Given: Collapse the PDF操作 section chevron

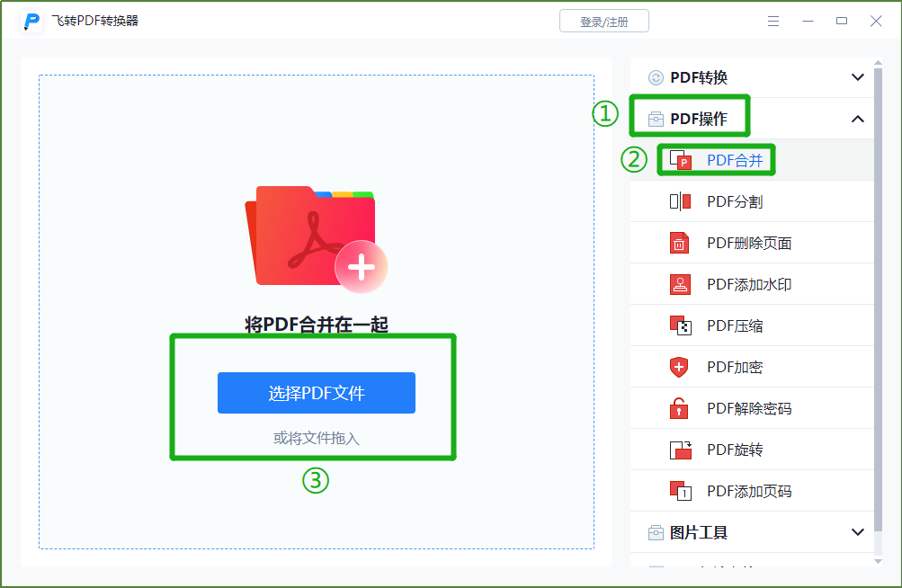Looking at the screenshot, I should click(x=857, y=119).
